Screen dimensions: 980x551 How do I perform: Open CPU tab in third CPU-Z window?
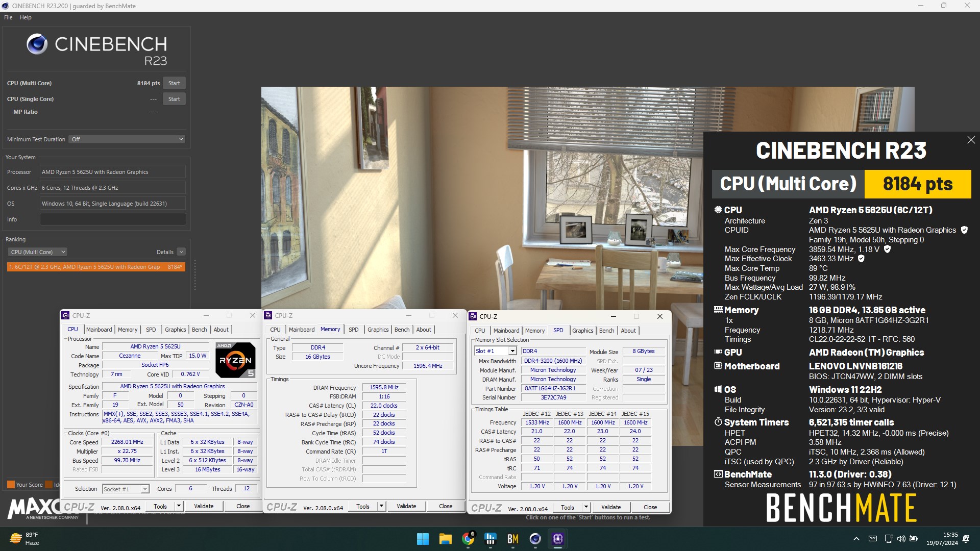pos(480,331)
